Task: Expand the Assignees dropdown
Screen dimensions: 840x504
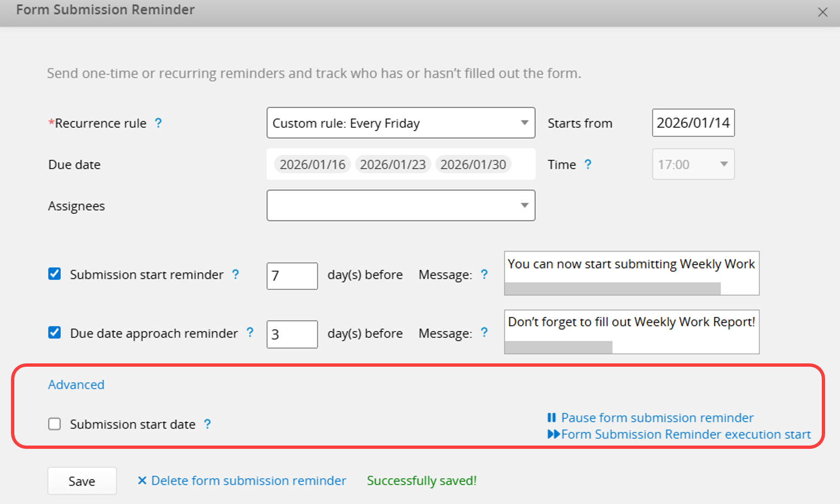Action: click(x=400, y=206)
